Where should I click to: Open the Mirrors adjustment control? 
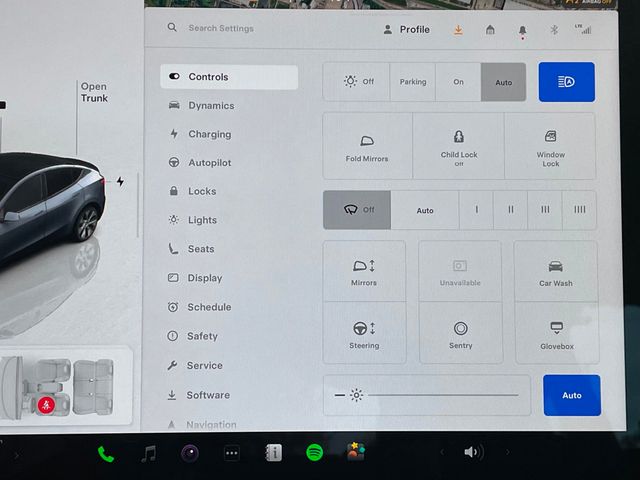364,272
